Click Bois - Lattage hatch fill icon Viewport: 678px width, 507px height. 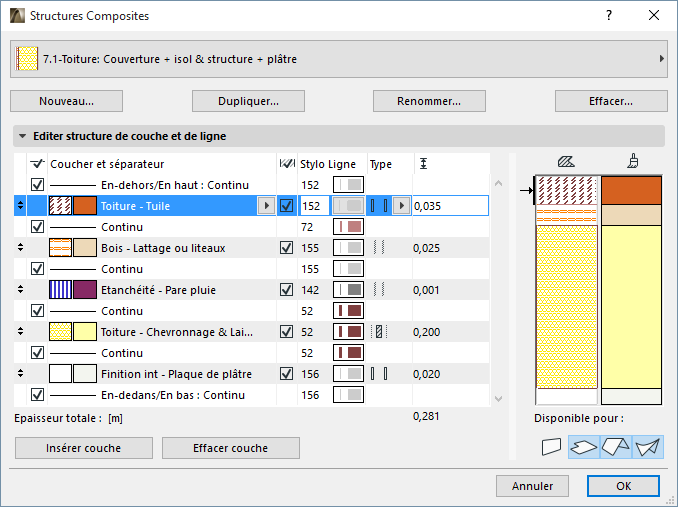click(61, 248)
